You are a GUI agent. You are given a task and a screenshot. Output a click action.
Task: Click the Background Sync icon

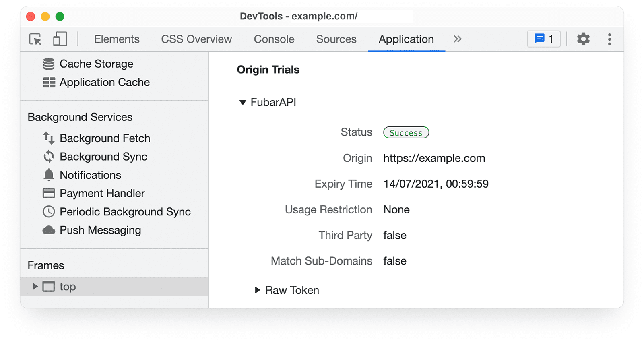click(49, 157)
